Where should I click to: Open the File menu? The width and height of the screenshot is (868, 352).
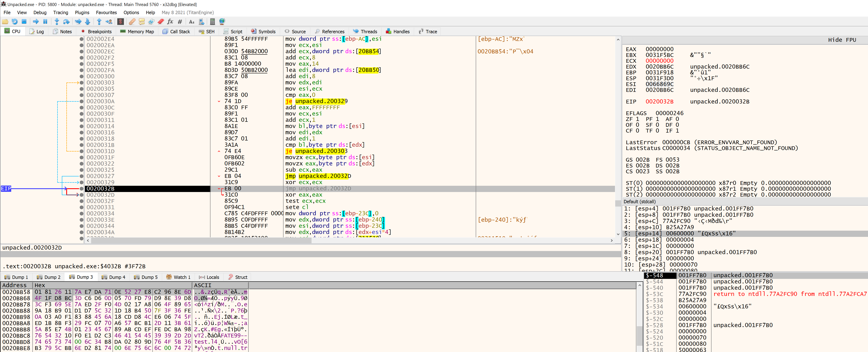(x=7, y=12)
